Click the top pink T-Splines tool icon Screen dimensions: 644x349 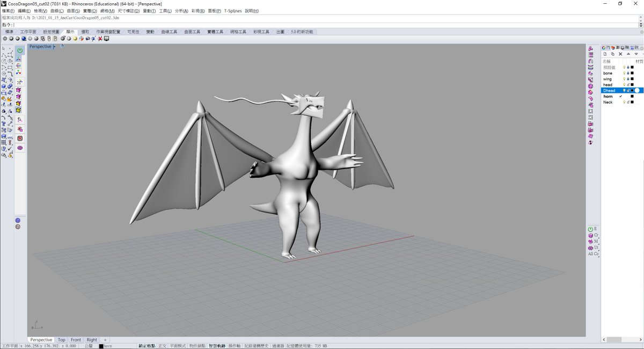[x=590, y=48]
